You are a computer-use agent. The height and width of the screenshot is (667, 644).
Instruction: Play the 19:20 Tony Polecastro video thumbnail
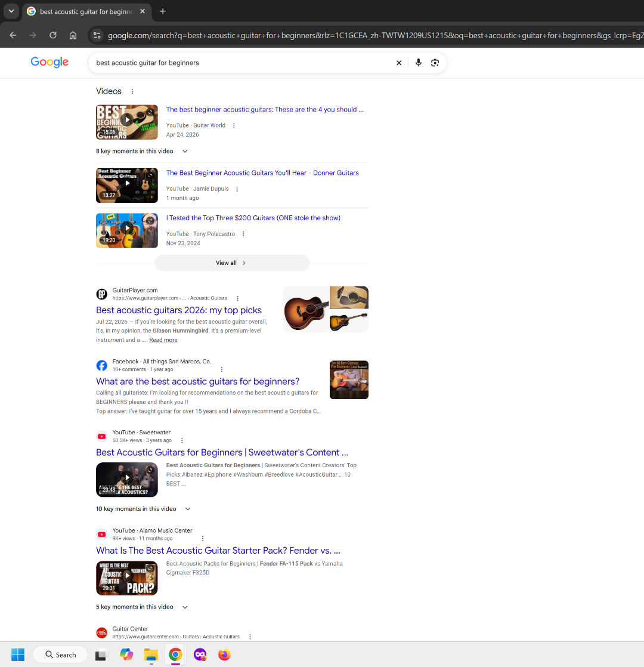tap(126, 230)
